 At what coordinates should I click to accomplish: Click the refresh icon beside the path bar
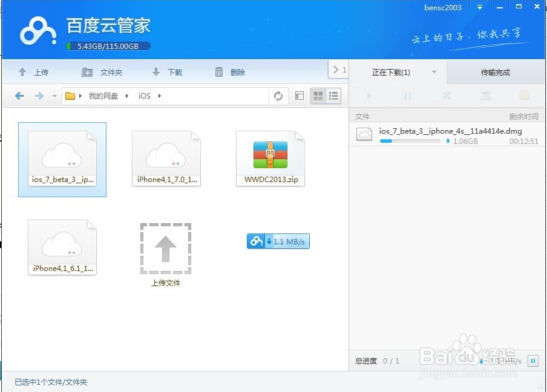(x=278, y=96)
